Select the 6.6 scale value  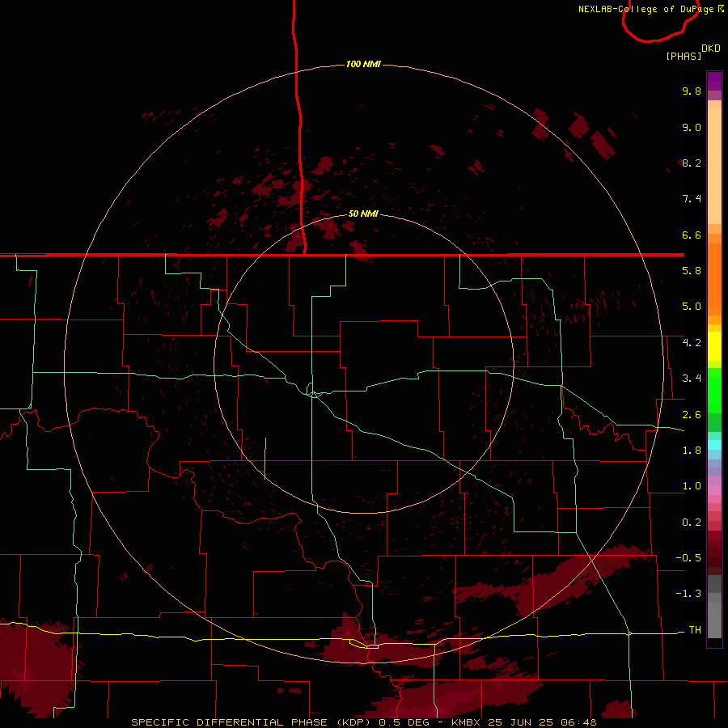(x=692, y=235)
